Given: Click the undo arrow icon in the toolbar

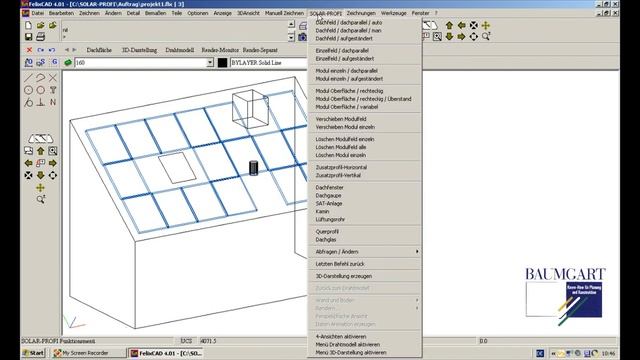Looking at the screenshot, I should click(x=52, y=50).
